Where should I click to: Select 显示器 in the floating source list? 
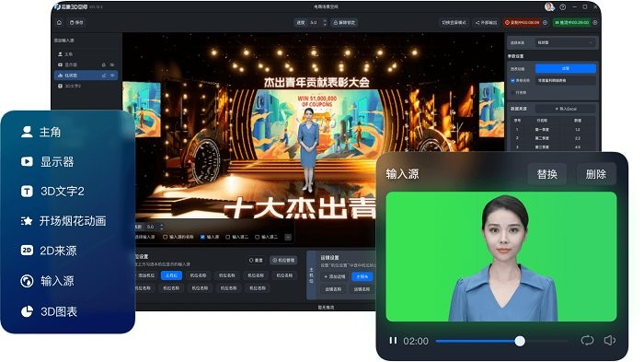tap(47, 162)
